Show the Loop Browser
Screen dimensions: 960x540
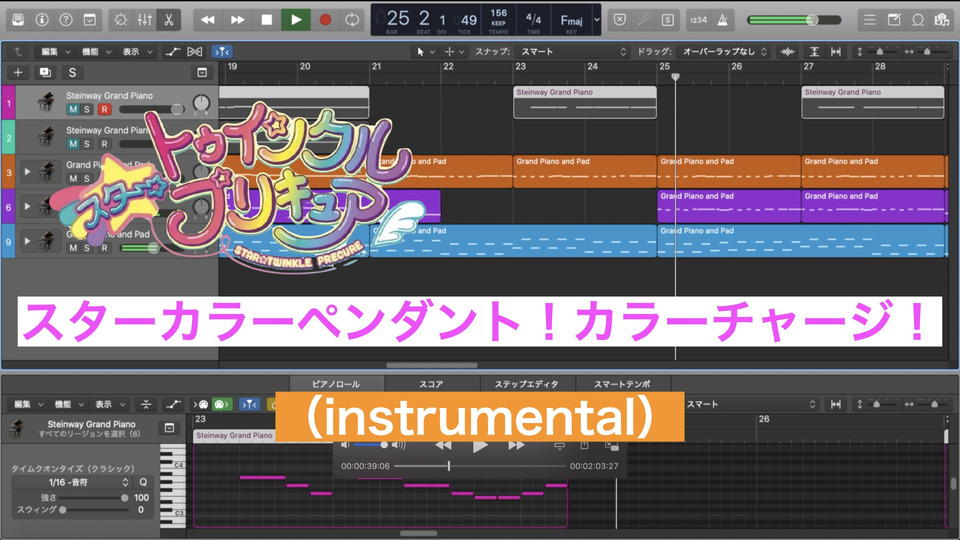click(x=919, y=19)
